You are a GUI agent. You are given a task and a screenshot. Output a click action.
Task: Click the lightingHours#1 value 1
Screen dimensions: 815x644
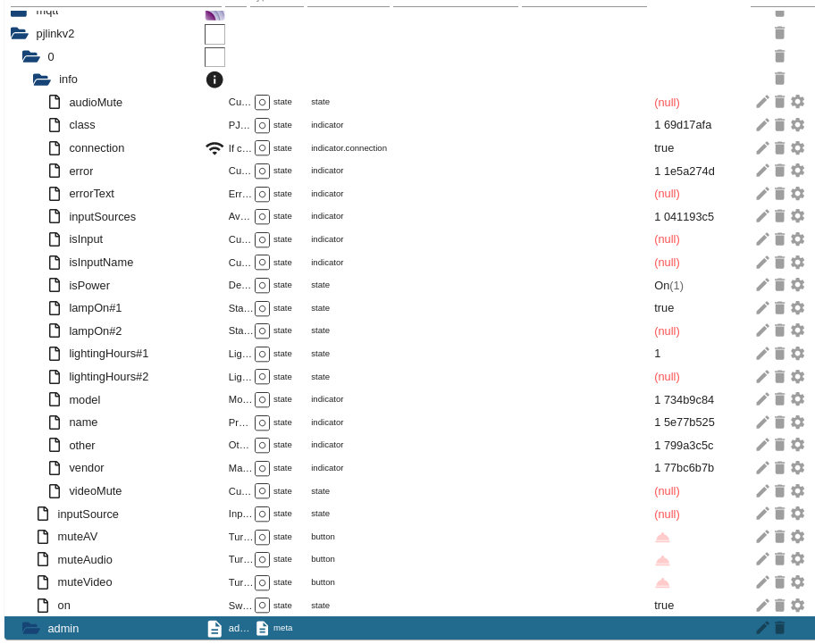[x=658, y=354]
